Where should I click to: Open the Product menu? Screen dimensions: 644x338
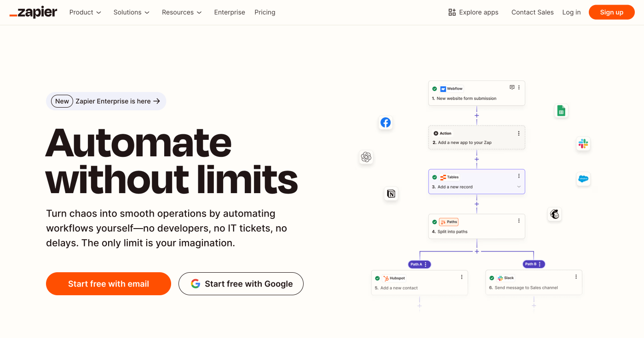[85, 12]
